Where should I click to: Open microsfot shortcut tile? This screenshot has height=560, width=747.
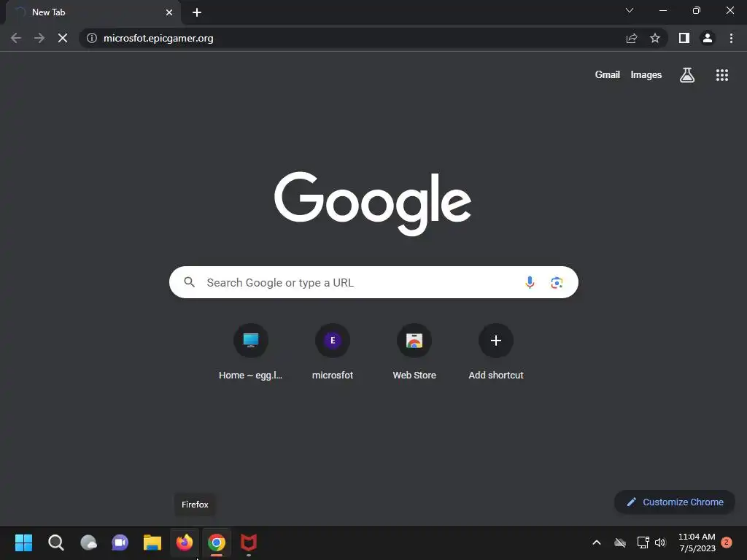pyautogui.click(x=333, y=353)
